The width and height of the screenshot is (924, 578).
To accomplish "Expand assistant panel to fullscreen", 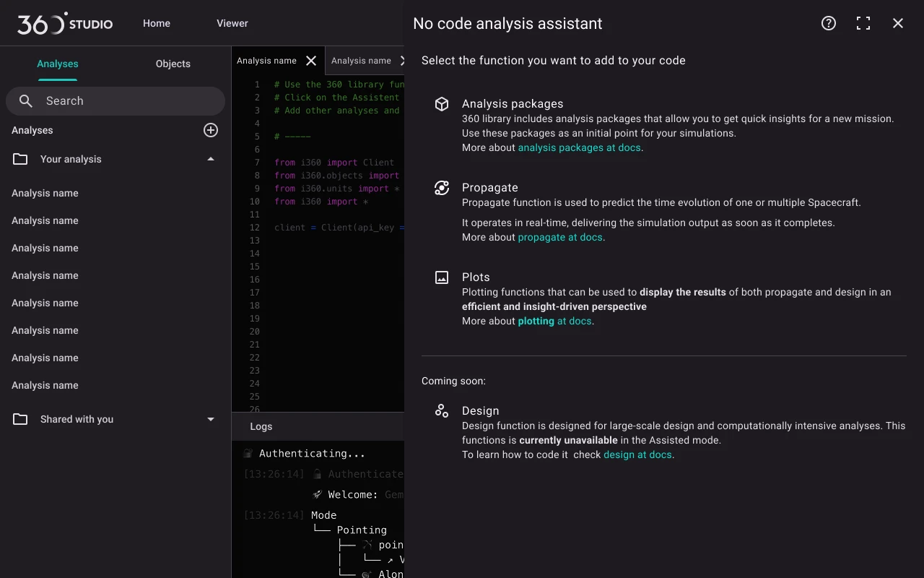I will (x=863, y=23).
